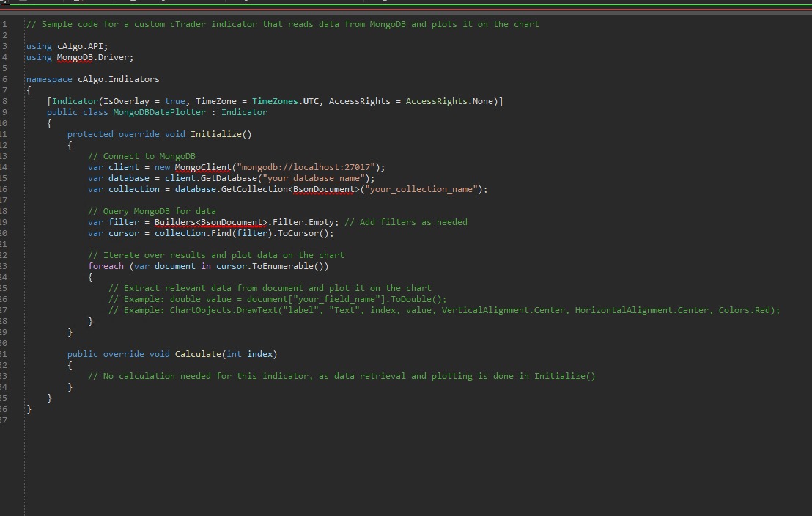Click the "cursor" variable declaration after var
This screenshot has height=516, width=812.
click(x=124, y=233)
